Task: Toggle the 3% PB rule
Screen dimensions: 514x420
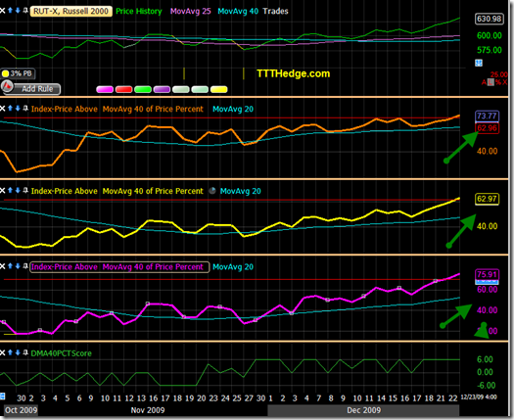Action: 18,73
